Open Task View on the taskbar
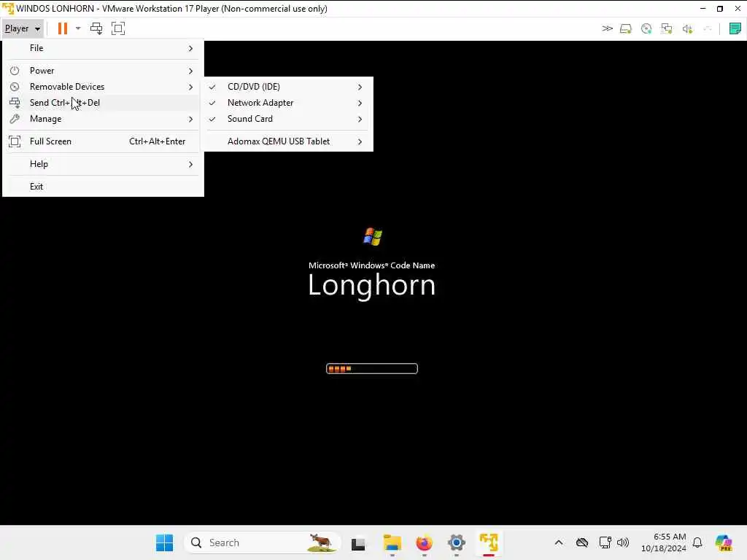Screen dimensions: 747x560 (358, 543)
